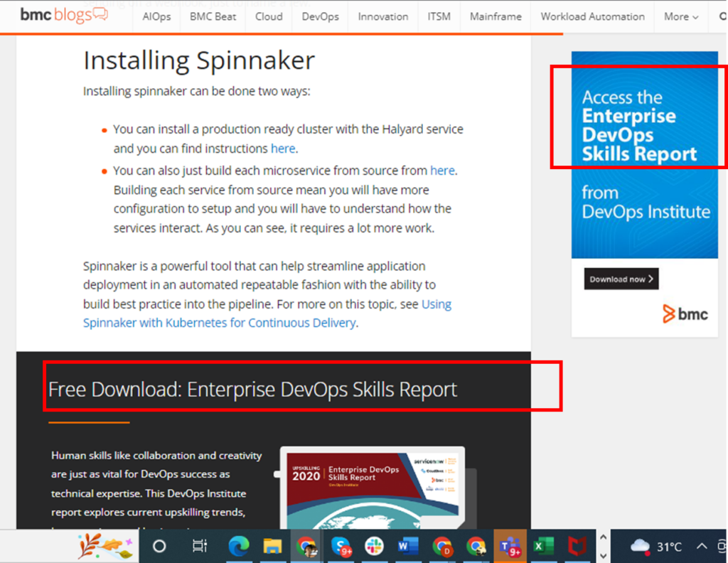Open Microsoft Excel from the taskbar

pos(543,546)
